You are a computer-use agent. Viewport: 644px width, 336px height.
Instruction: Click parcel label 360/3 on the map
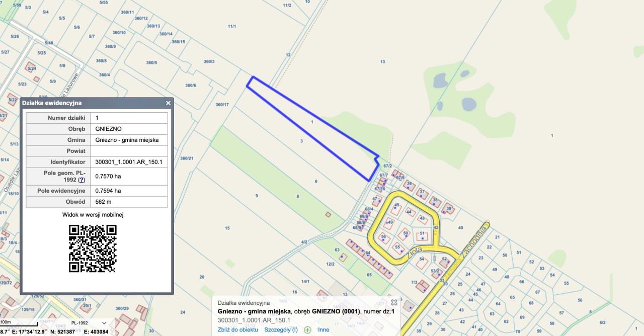[x=209, y=61]
